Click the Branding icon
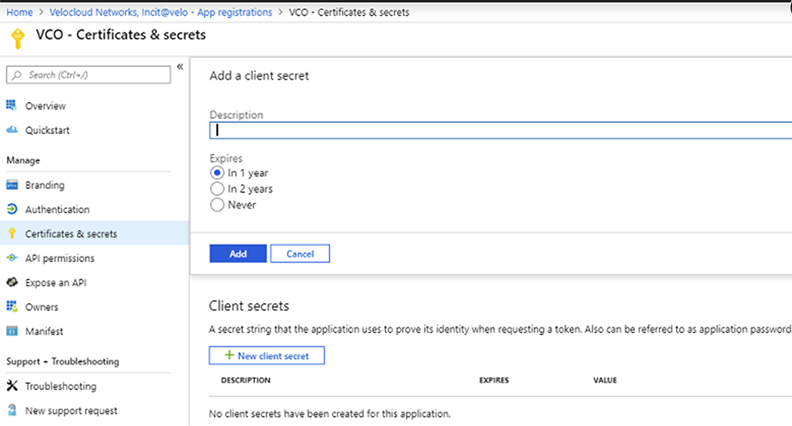Viewport: 792px width, 426px height. pos(12,185)
